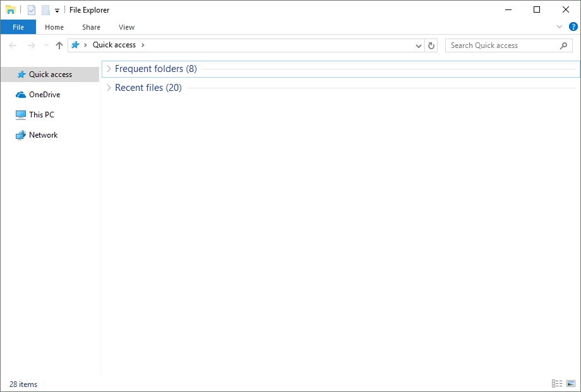Minimize the File Explorer window
The image size is (581, 392).
508,9
